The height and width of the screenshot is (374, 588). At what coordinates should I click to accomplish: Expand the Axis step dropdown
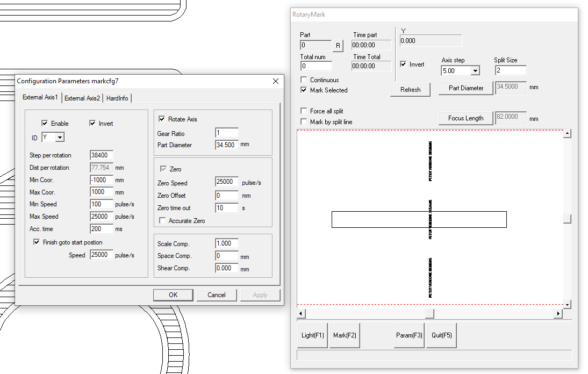(x=475, y=71)
